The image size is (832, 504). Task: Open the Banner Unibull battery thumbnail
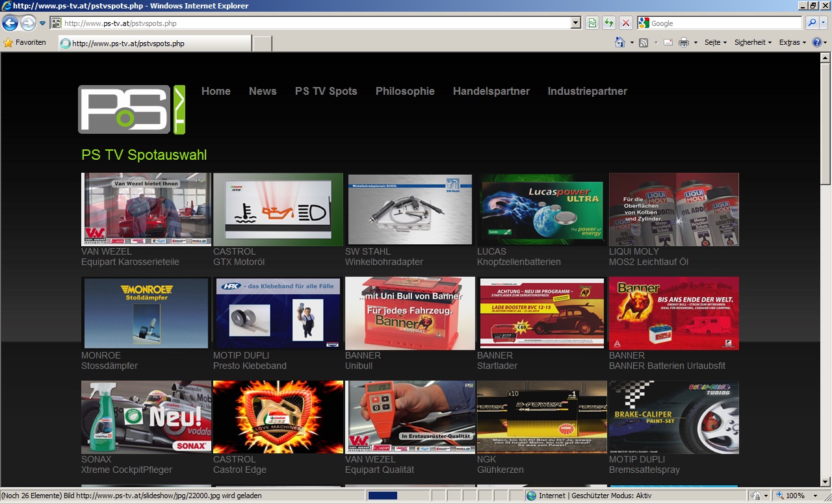tap(410, 313)
